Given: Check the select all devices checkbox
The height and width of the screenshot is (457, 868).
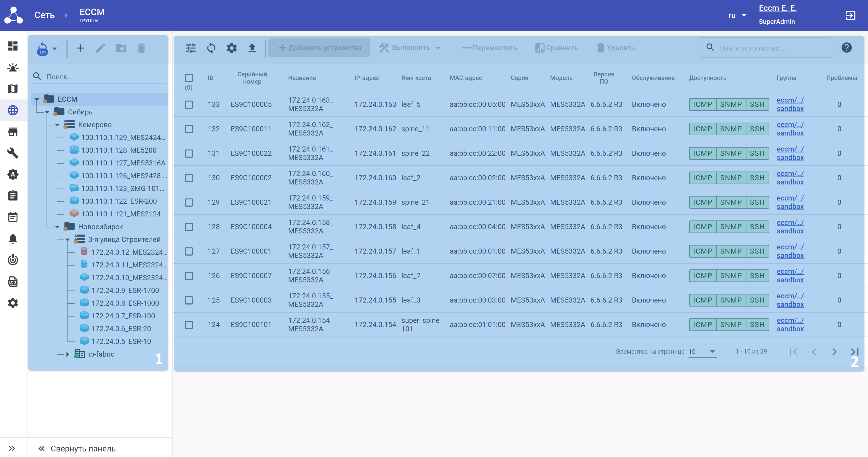Looking at the screenshot, I should pos(189,78).
